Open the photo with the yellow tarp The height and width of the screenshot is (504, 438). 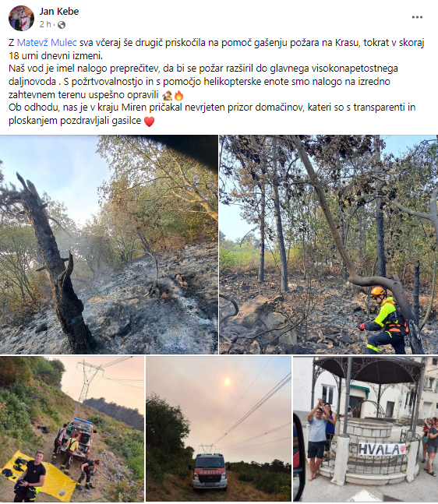click(x=72, y=428)
